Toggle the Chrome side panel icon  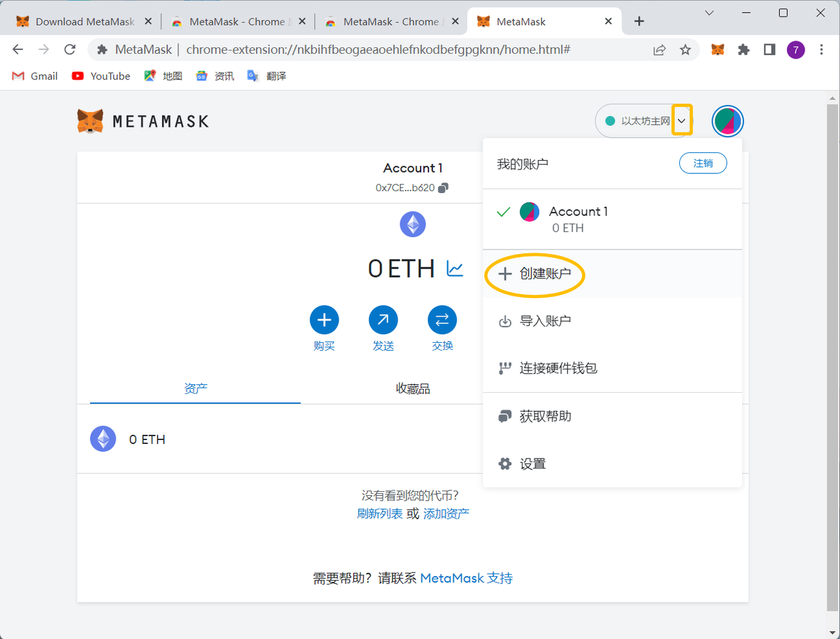click(770, 49)
